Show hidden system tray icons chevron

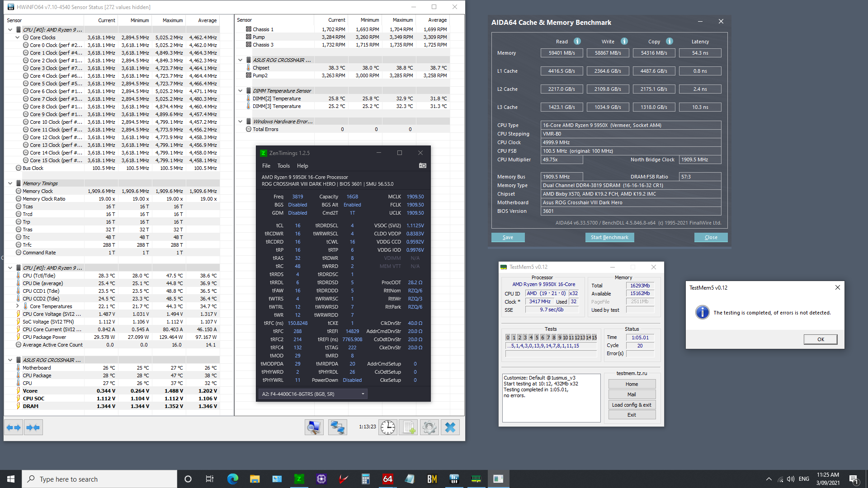[x=769, y=479]
